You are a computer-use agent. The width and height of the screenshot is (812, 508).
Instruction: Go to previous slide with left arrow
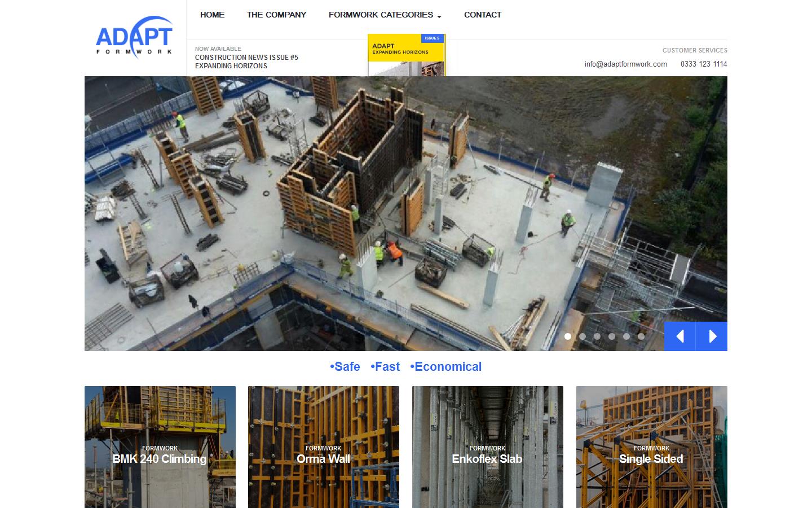click(679, 336)
